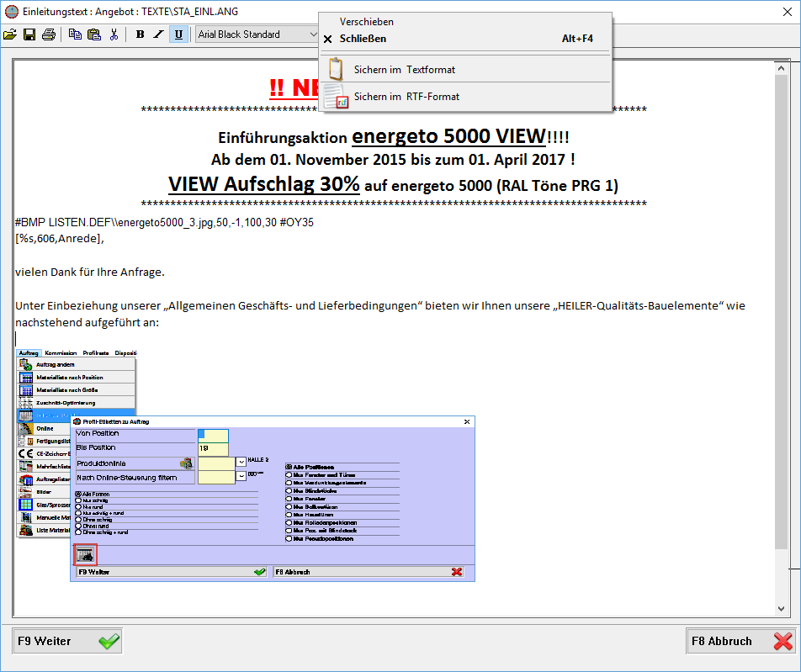Click the application icon in the title bar

coord(11,12)
